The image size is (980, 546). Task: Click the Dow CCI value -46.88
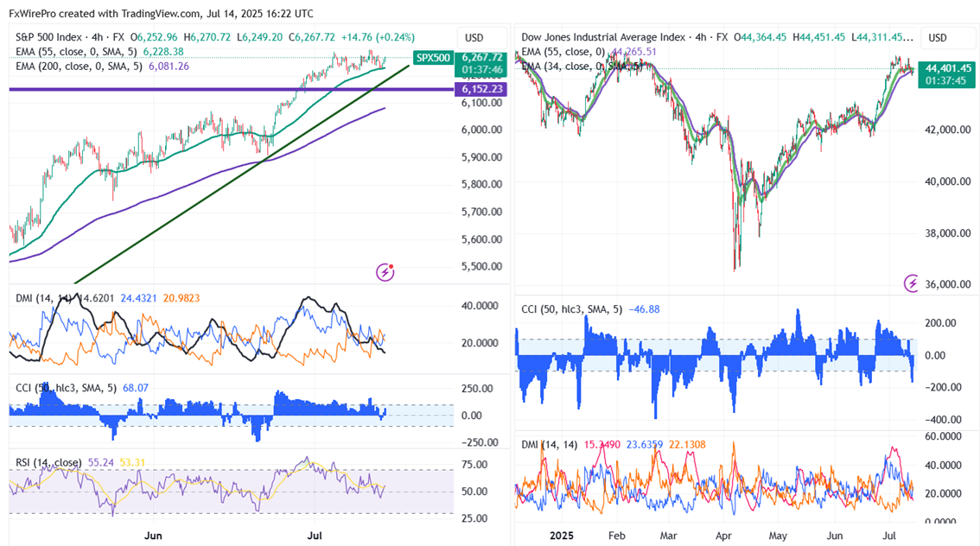coord(644,309)
